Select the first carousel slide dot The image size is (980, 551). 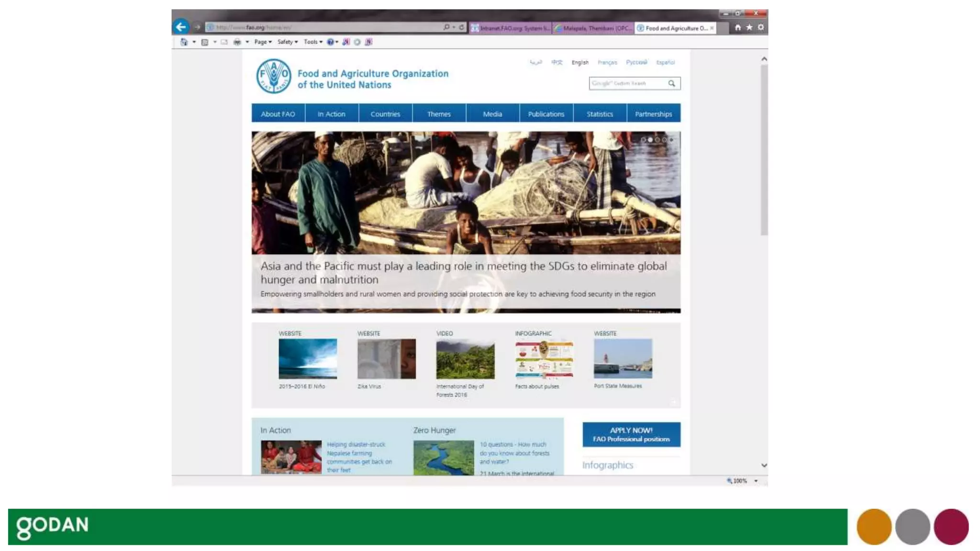(x=644, y=140)
